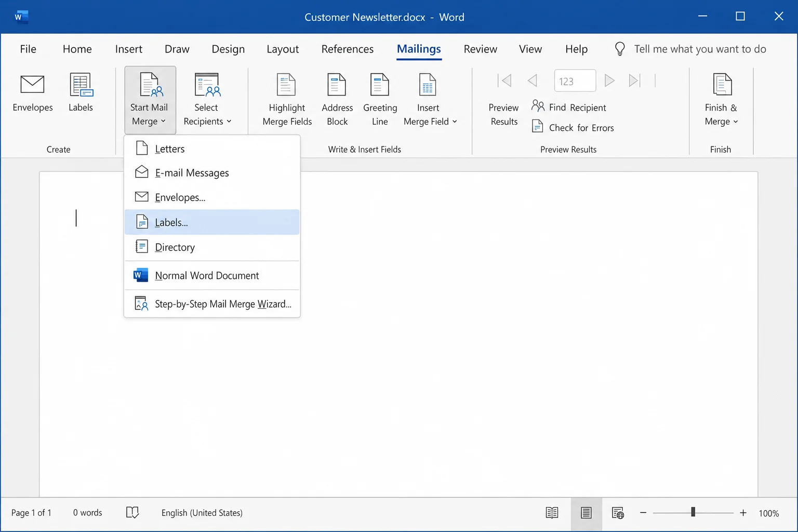Switch to the Insert tab
Viewport: 798px width, 532px height.
click(129, 49)
